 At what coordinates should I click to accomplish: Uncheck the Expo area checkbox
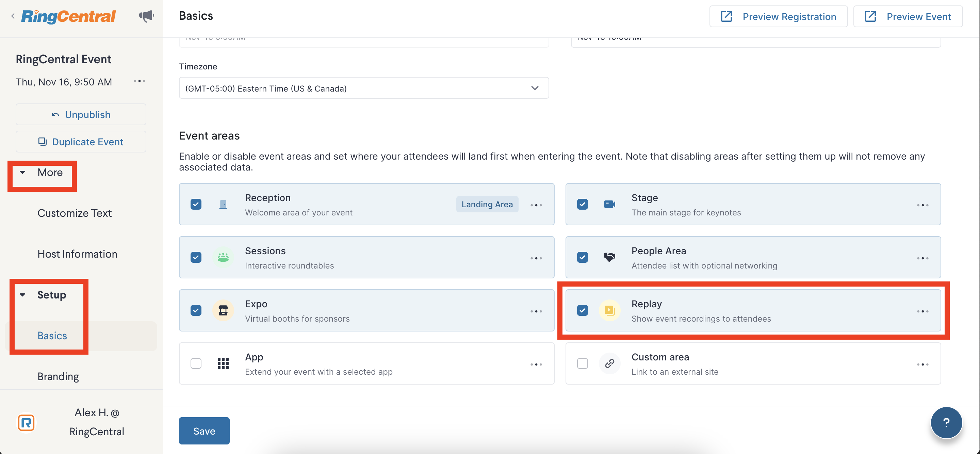pyautogui.click(x=196, y=310)
